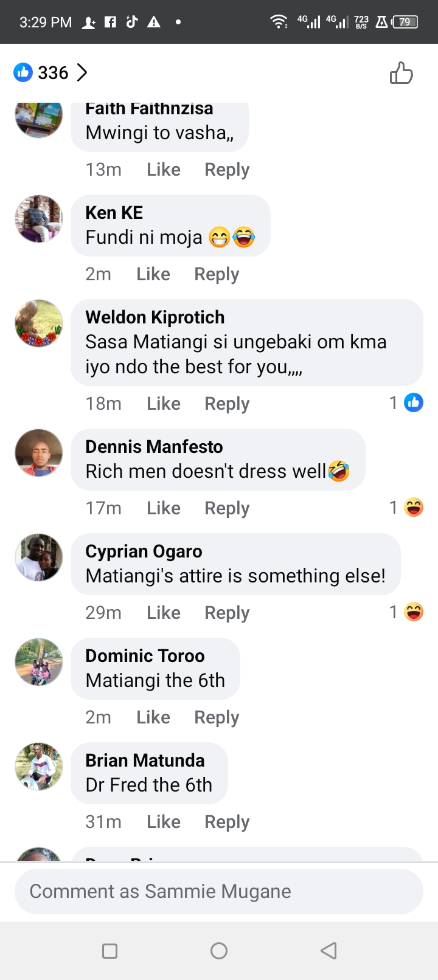Like Ken KE's comment
The height and width of the screenshot is (980, 438).
click(x=153, y=274)
